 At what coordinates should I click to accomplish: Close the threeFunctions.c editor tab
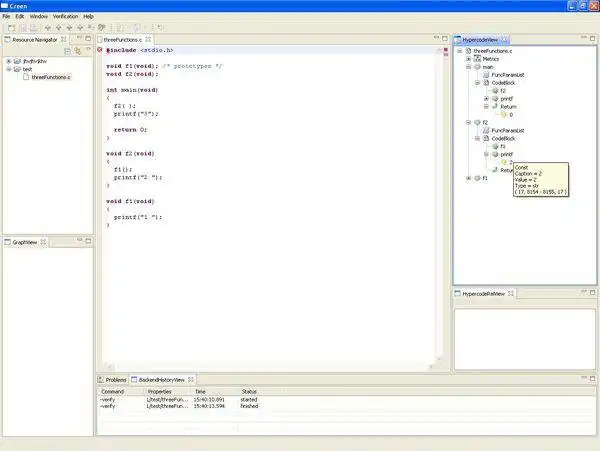click(148, 39)
